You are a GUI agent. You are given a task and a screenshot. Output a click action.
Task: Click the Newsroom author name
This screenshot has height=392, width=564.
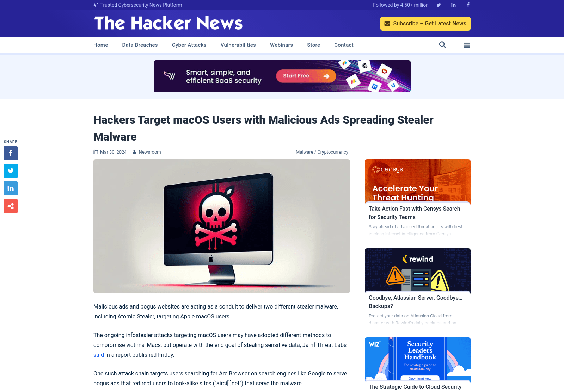click(x=150, y=152)
